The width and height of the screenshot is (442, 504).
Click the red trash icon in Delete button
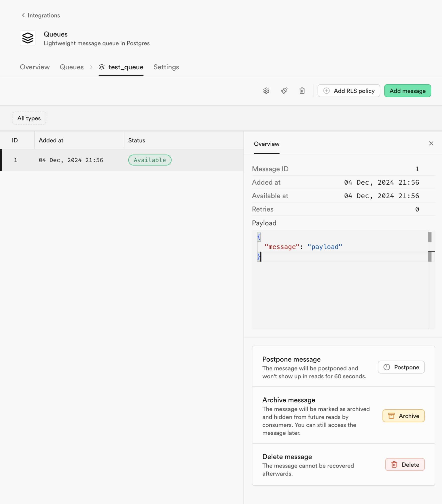394,464
